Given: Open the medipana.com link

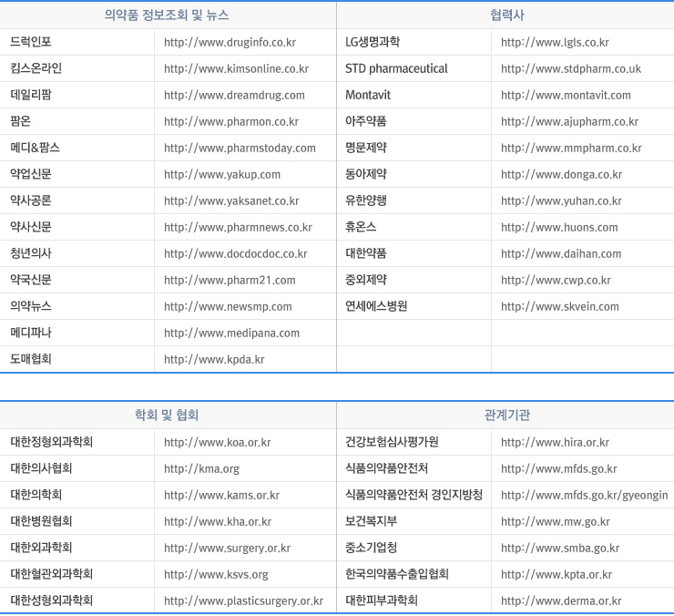Looking at the screenshot, I should coord(231,334).
